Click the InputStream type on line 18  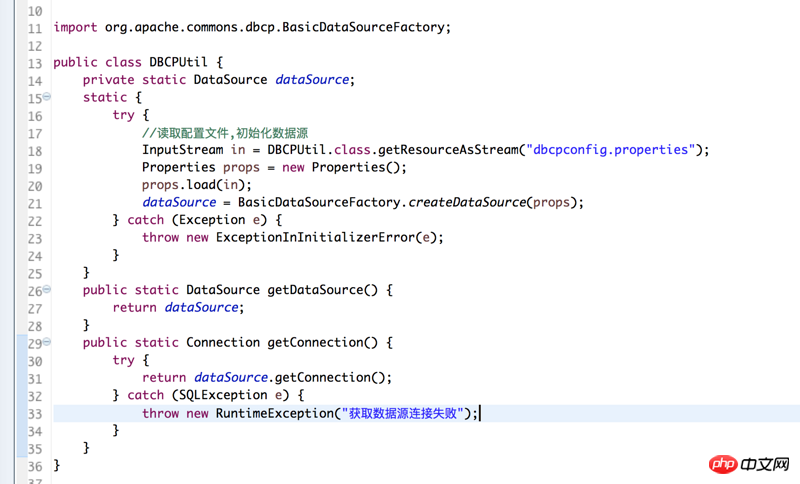click(x=182, y=150)
